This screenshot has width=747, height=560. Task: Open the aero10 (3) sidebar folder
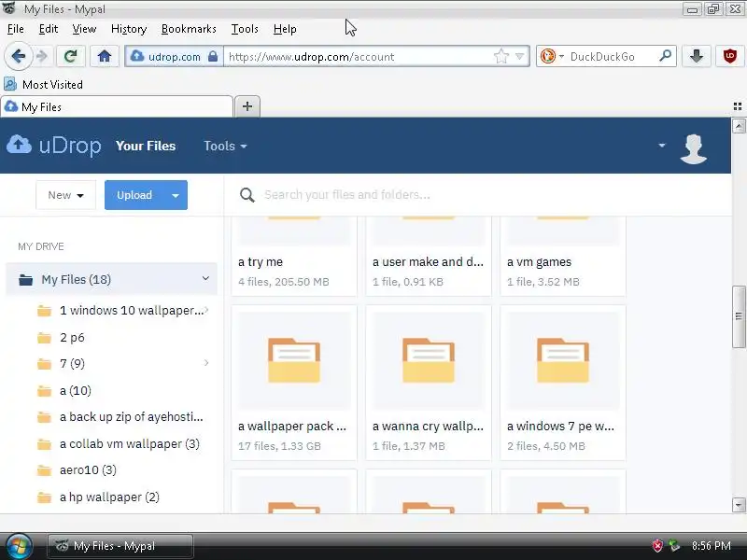tap(88, 470)
